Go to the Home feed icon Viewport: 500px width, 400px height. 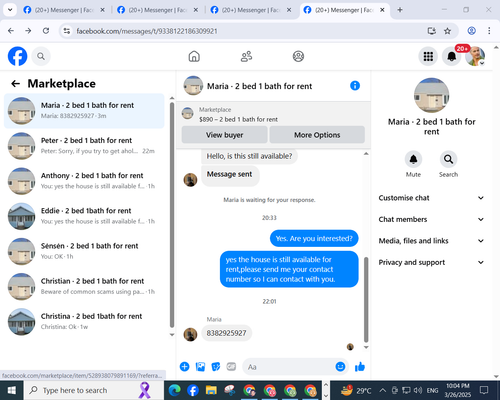tap(194, 56)
